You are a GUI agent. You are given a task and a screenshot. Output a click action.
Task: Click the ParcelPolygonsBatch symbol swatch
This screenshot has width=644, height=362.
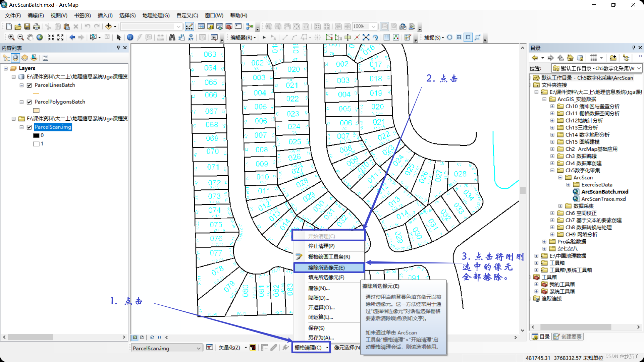coord(36,110)
